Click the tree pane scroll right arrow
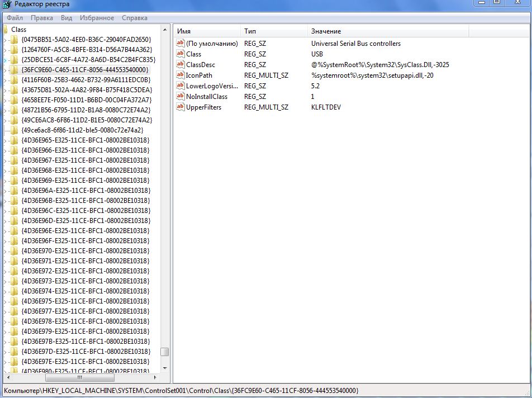 coord(155,377)
